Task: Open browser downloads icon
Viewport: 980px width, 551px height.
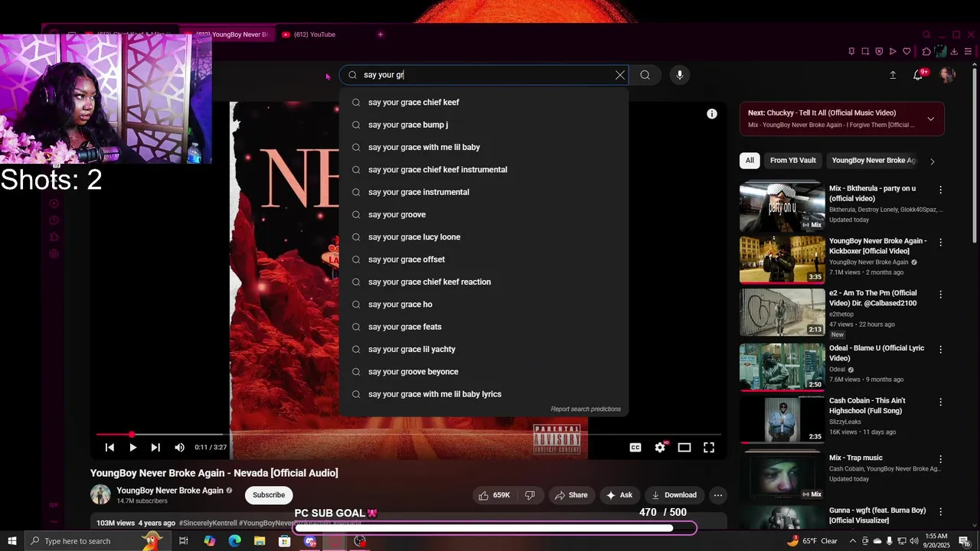Action: point(954,51)
